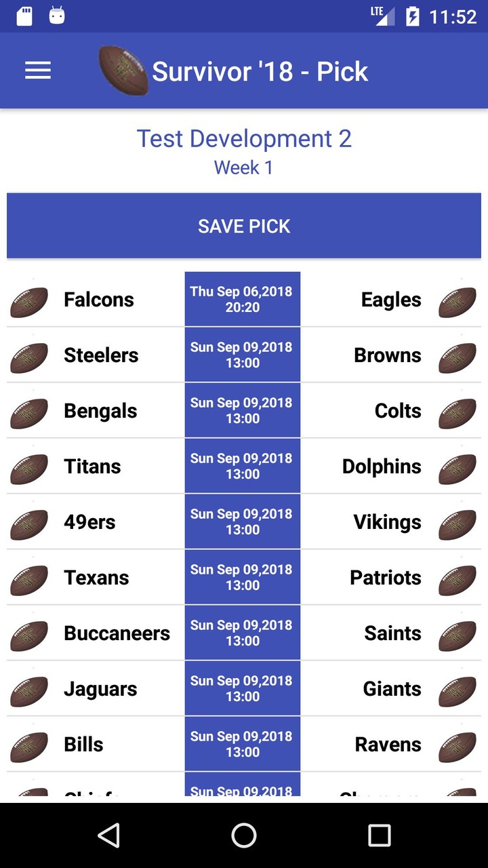Select the Bengals football icon
Image resolution: width=488 pixels, height=868 pixels.
tap(28, 414)
